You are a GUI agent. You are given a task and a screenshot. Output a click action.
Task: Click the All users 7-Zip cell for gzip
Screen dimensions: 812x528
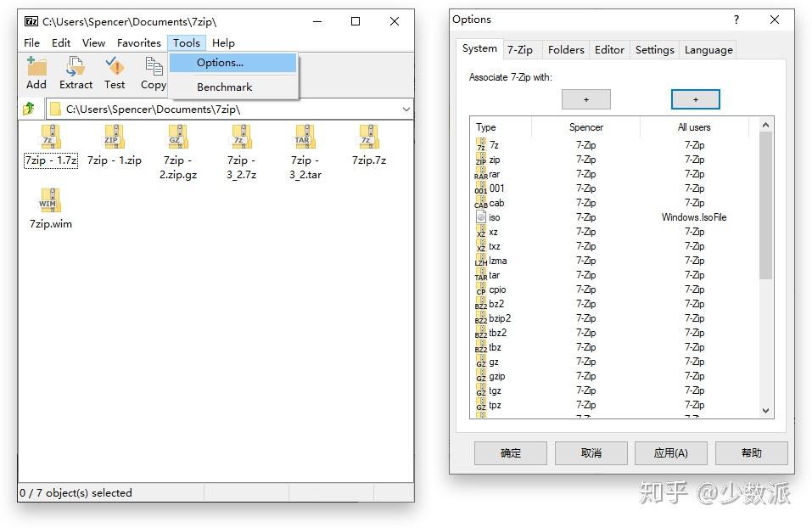[x=694, y=376]
